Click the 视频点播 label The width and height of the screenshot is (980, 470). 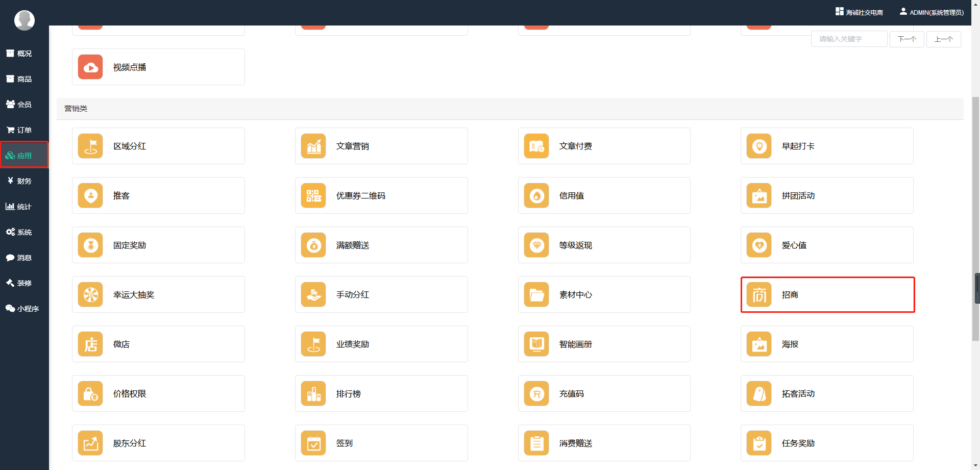click(x=130, y=67)
